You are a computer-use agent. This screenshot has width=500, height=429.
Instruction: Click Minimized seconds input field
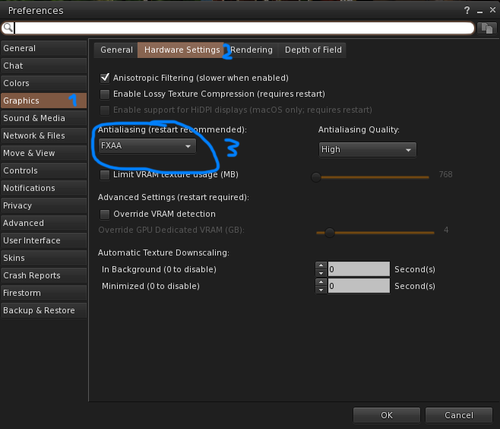click(x=359, y=286)
